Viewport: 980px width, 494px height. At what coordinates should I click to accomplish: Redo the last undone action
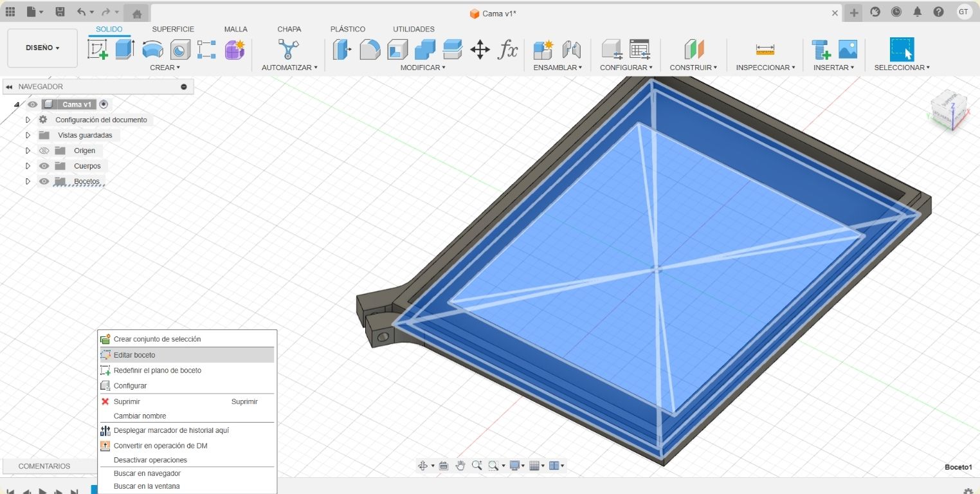coord(105,12)
